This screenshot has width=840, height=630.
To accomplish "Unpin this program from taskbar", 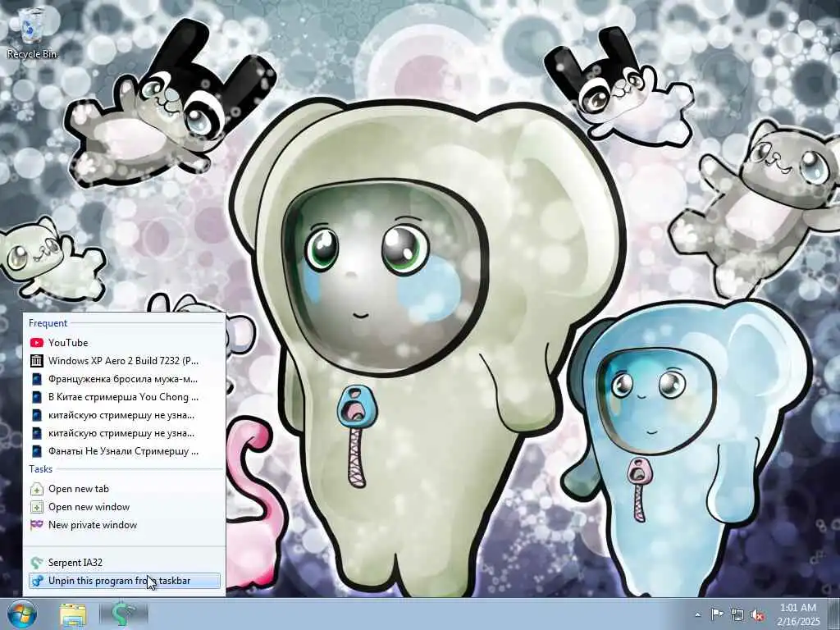I will (x=125, y=581).
